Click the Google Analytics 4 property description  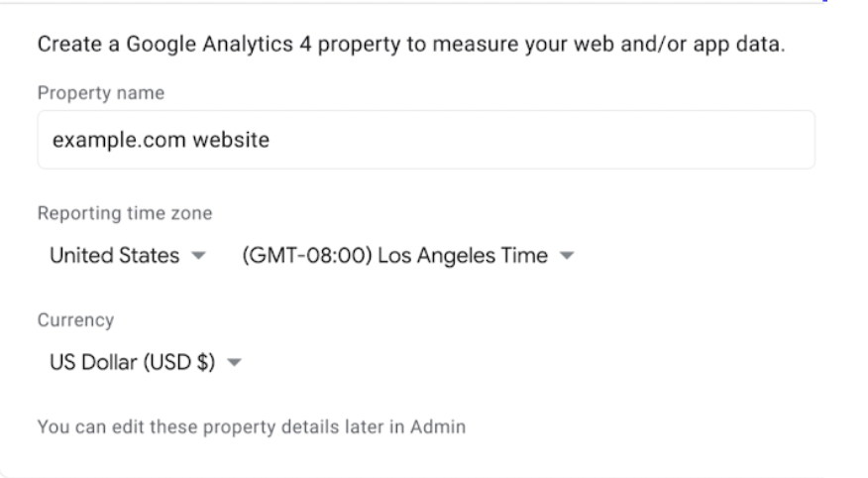(411, 46)
